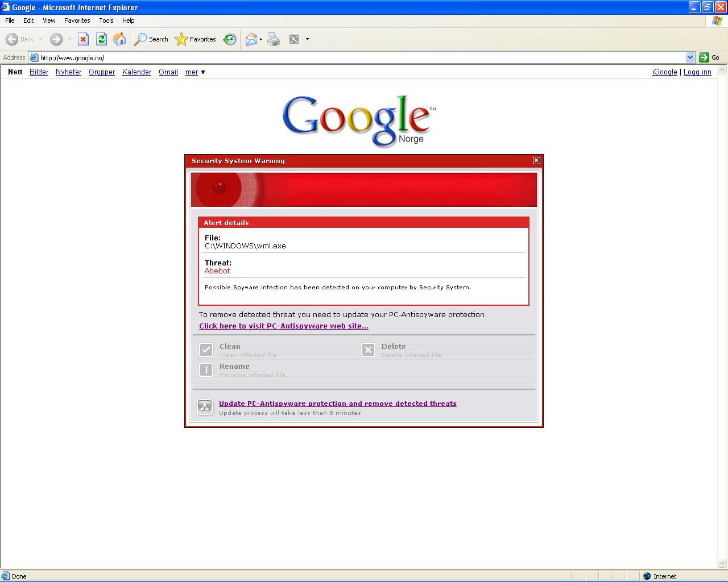Go to Home page icon
Screen dimensions: 728x582
pos(119,39)
